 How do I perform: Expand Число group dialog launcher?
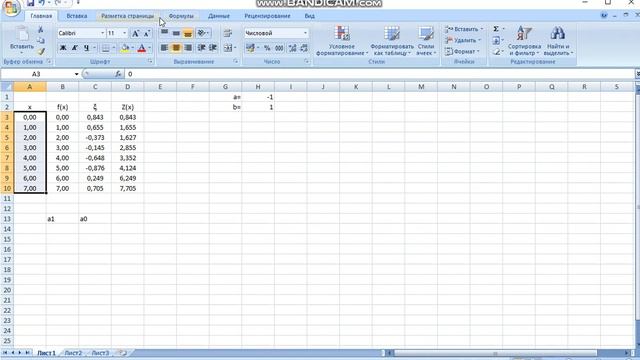(306, 61)
